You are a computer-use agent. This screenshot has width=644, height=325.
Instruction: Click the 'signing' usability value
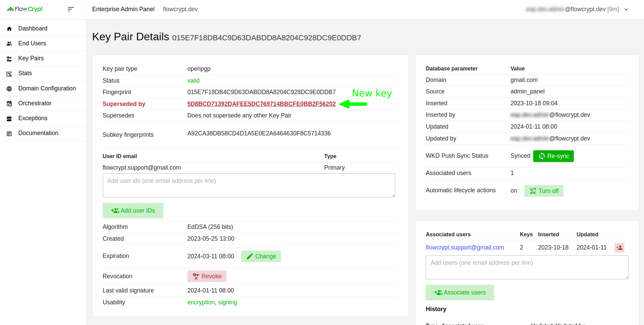[x=227, y=302]
